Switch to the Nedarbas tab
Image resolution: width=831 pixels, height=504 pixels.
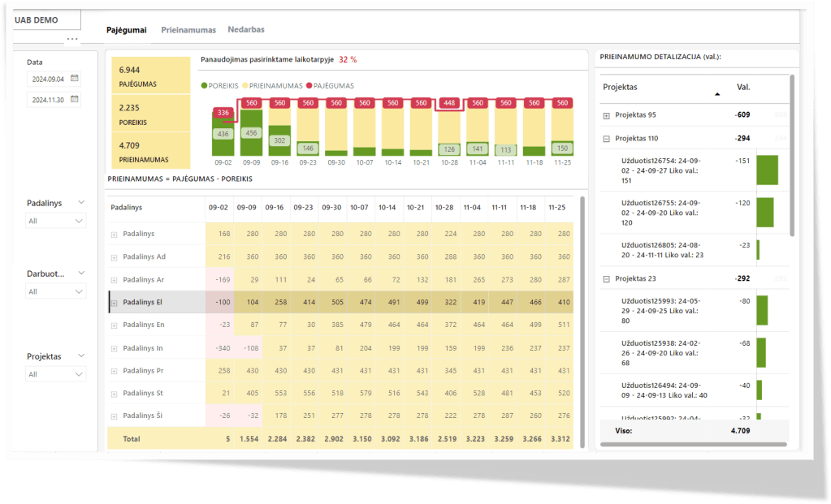coord(245,30)
